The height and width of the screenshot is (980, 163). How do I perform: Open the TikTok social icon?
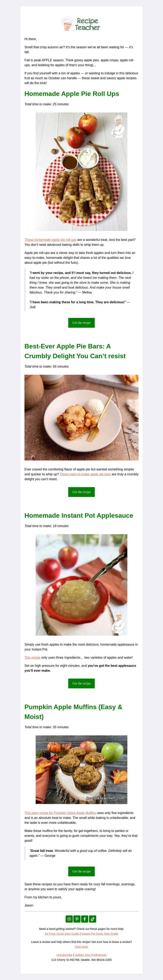pyautogui.click(x=93, y=919)
